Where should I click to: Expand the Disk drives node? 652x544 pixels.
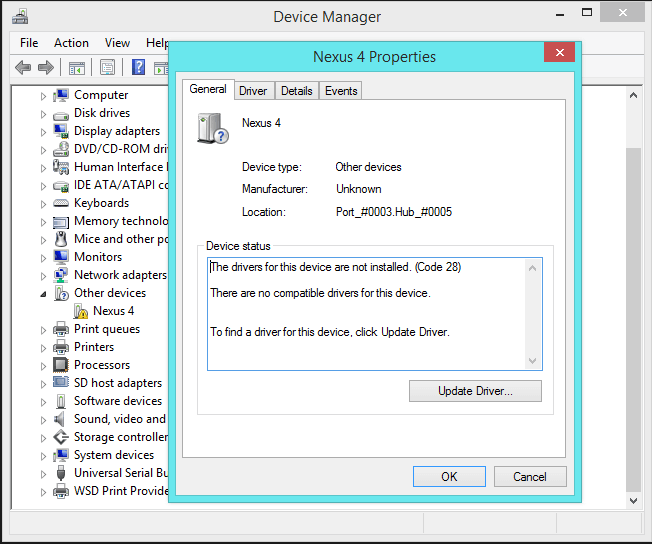[x=43, y=114]
